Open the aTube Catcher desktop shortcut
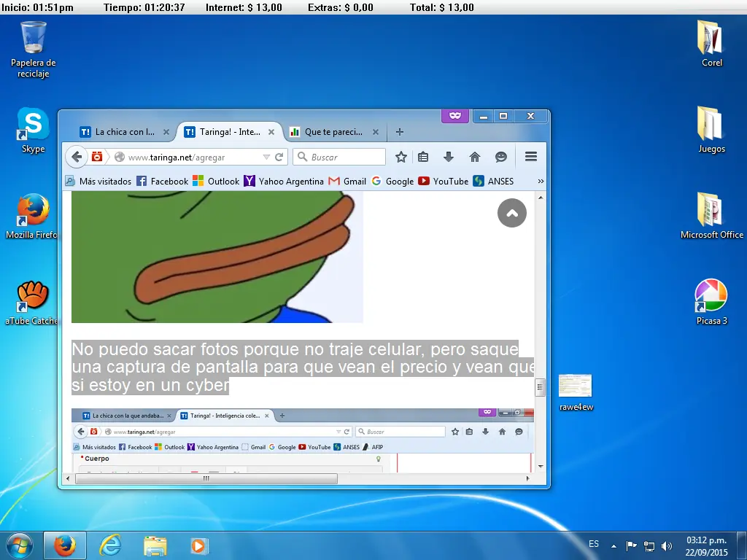Image resolution: width=747 pixels, height=560 pixels. click(x=31, y=303)
